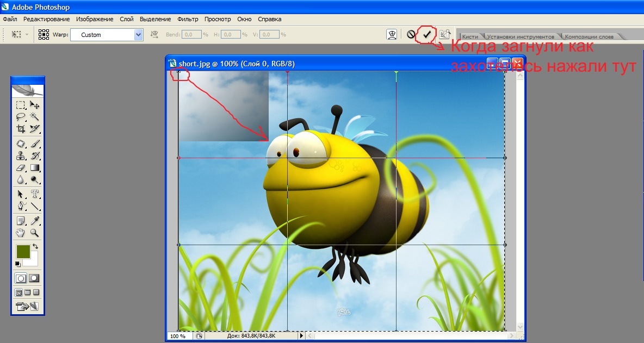Image resolution: width=644 pixels, height=343 pixels.
Task: Select the Eraser tool
Action: pos(21,167)
